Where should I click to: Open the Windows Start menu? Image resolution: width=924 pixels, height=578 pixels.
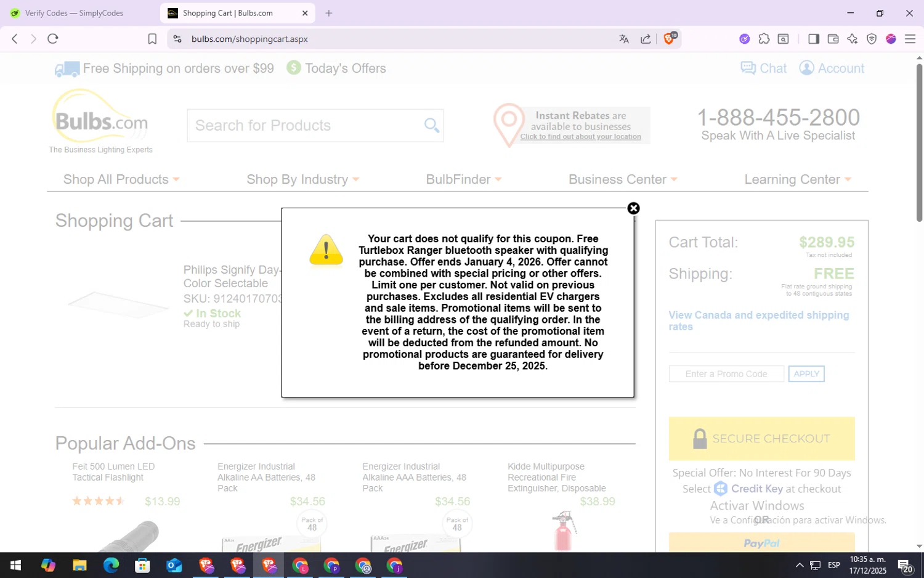click(x=16, y=565)
